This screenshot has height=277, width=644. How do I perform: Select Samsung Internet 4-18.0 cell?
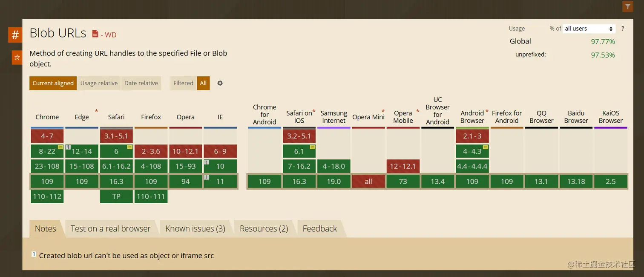point(334,166)
